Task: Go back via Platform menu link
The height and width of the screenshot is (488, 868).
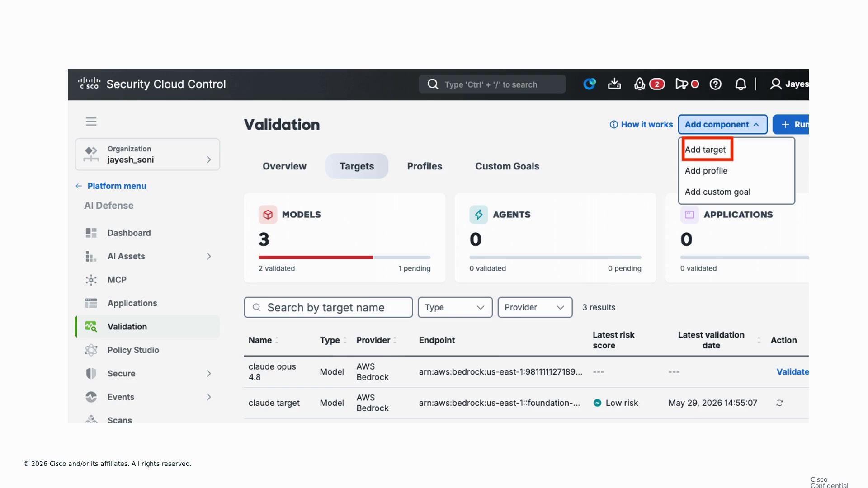Action: (x=111, y=186)
